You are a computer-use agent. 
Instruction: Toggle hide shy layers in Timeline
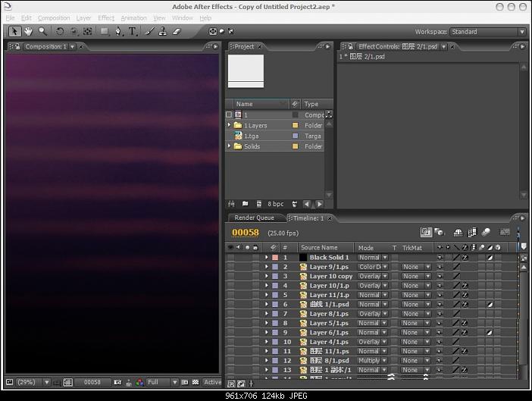(458, 232)
